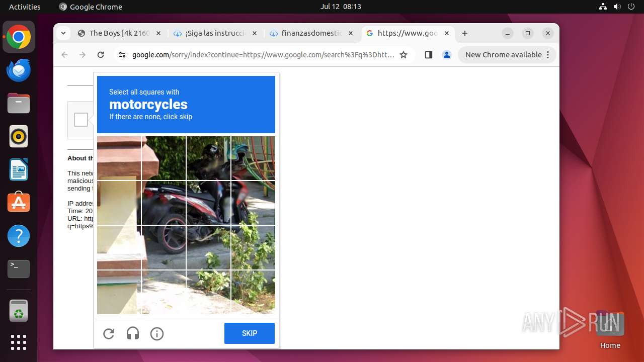Screen dimensions: 644x362
Task: Switch to ¡Siga las instrucciones tab
Action: (215, 33)
